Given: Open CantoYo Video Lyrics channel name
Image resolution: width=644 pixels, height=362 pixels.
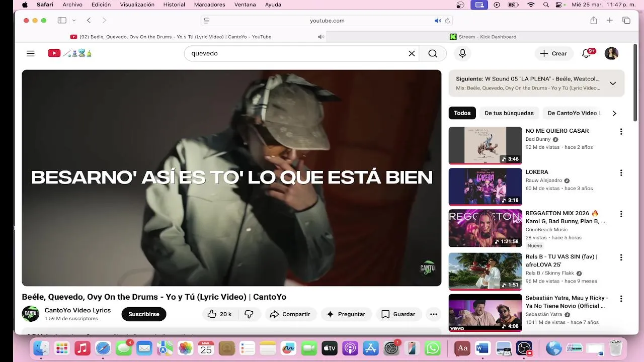Looking at the screenshot, I should (x=77, y=310).
